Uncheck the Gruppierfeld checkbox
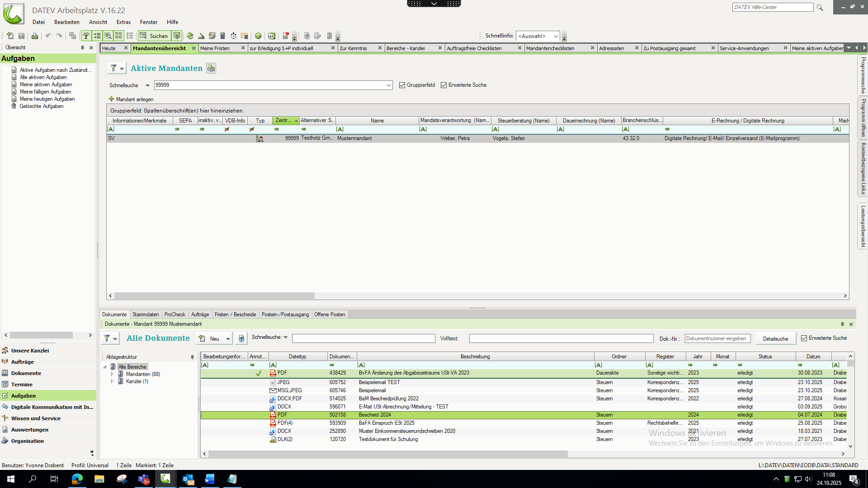The height and width of the screenshot is (488, 868). point(402,85)
